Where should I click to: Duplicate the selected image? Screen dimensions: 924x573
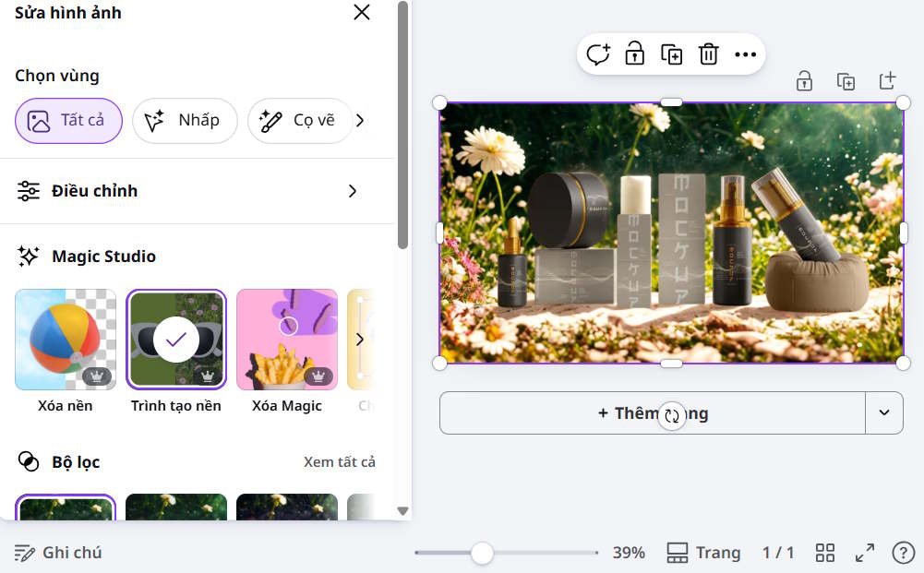click(672, 54)
